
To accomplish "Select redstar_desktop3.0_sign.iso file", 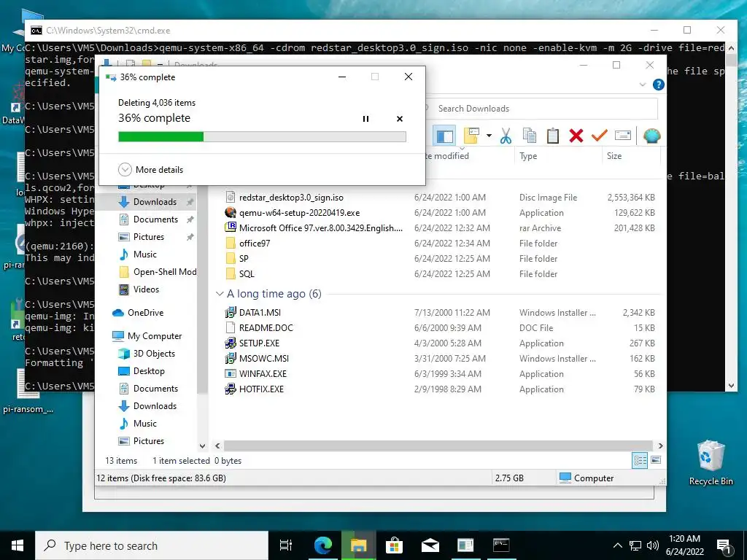I will (x=291, y=197).
